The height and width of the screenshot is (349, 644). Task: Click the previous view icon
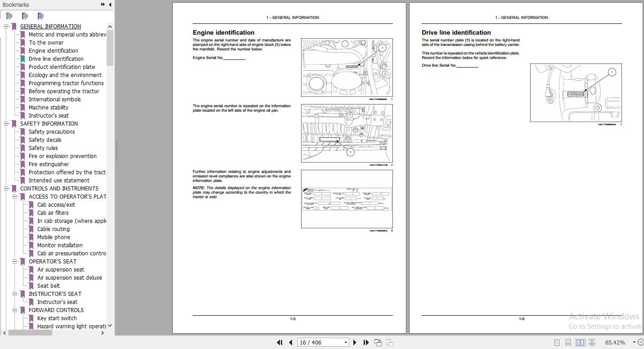tap(378, 342)
